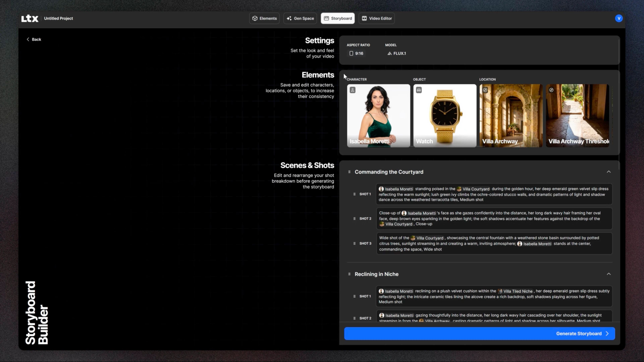
Task: Open the FLUX.1 model selector
Action: 397,53
